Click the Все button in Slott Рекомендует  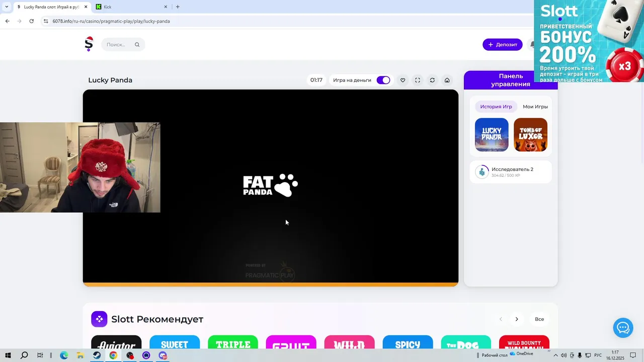click(539, 319)
